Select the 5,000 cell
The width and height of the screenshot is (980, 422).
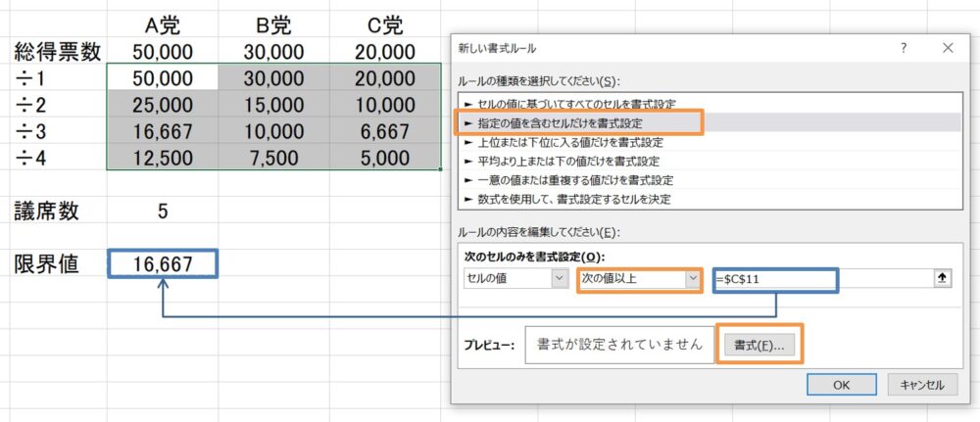click(x=385, y=157)
